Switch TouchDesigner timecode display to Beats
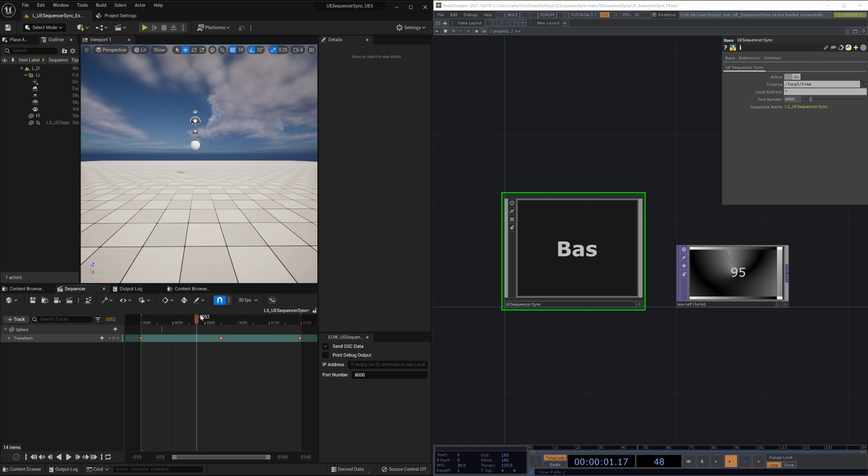Viewport: 868px width, 476px height. click(x=554, y=464)
